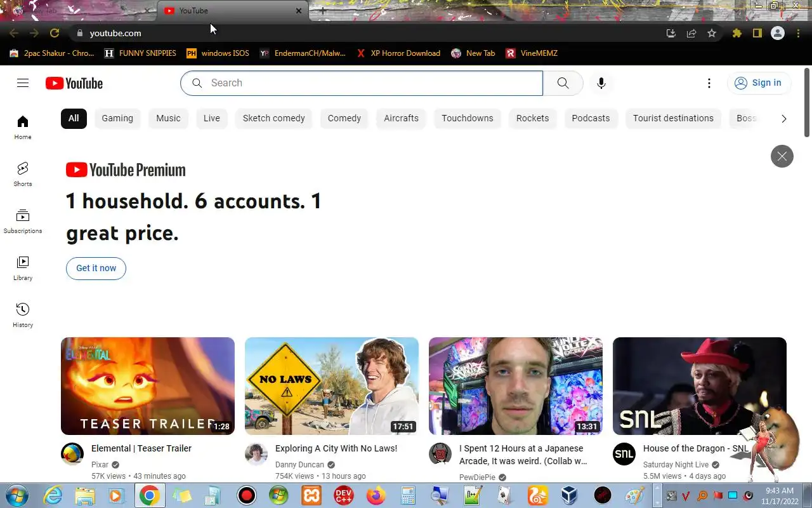The height and width of the screenshot is (508, 812).
Task: Select the Sketch comedy filter chip
Action: (x=274, y=118)
